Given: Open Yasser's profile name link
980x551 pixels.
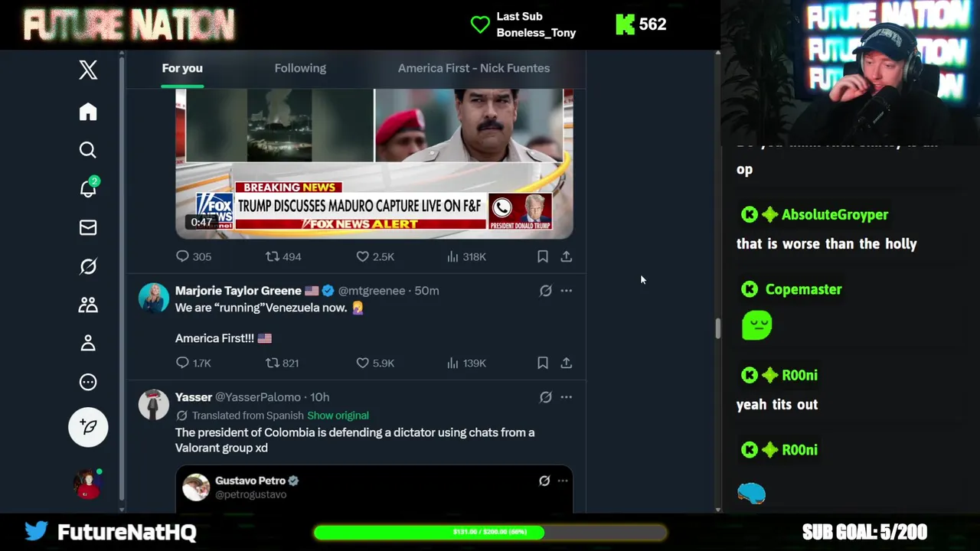Looking at the screenshot, I should coord(193,397).
